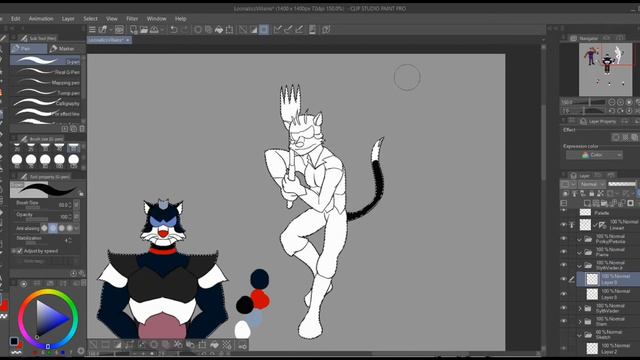Open the Expression color dropdown

(594, 155)
